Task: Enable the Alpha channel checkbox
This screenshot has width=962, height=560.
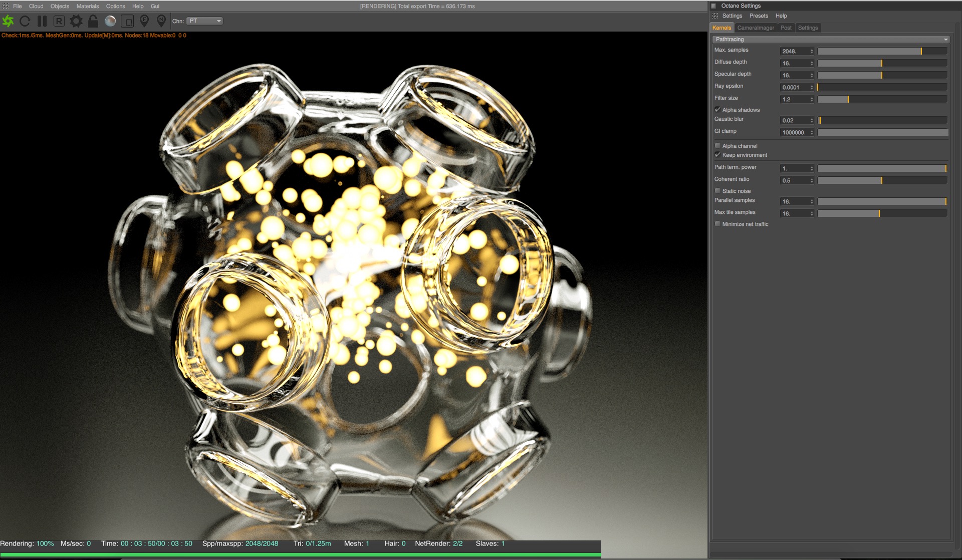Action: tap(717, 146)
